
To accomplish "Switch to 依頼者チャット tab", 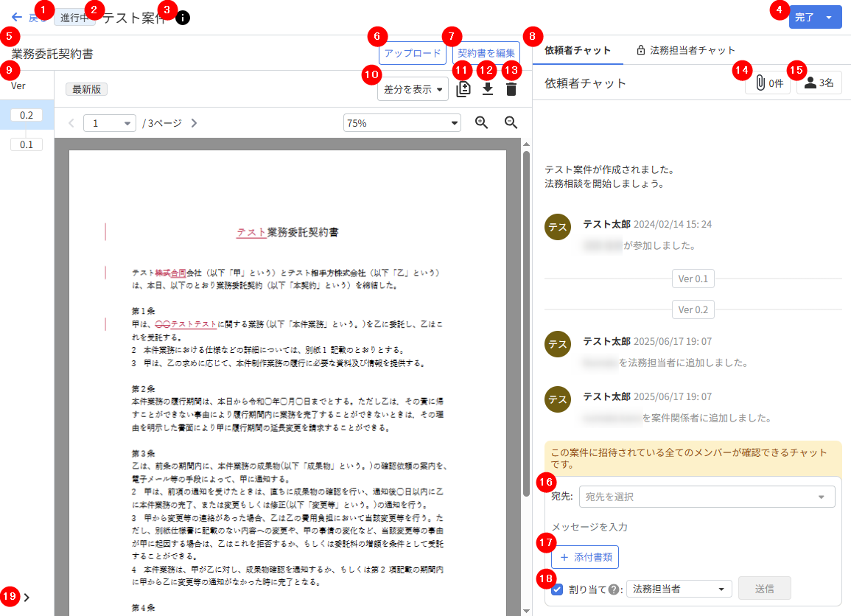I will tap(578, 51).
